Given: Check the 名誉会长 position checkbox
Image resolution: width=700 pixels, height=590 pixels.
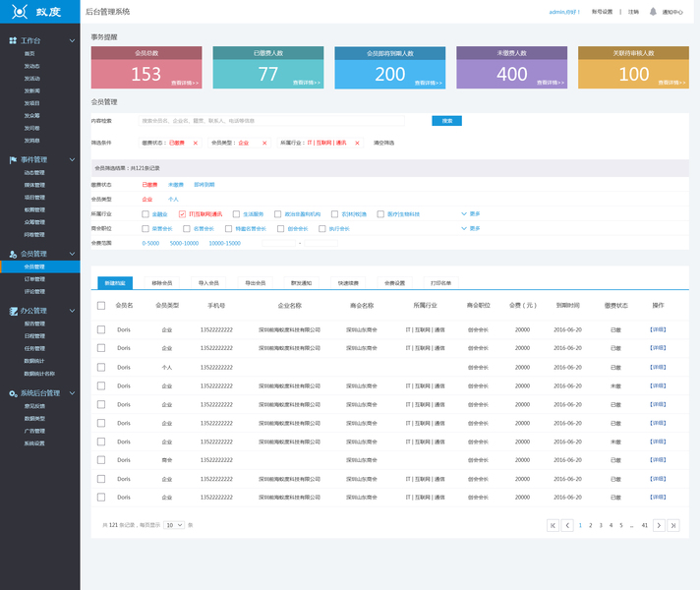Looking at the screenshot, I should [187, 229].
